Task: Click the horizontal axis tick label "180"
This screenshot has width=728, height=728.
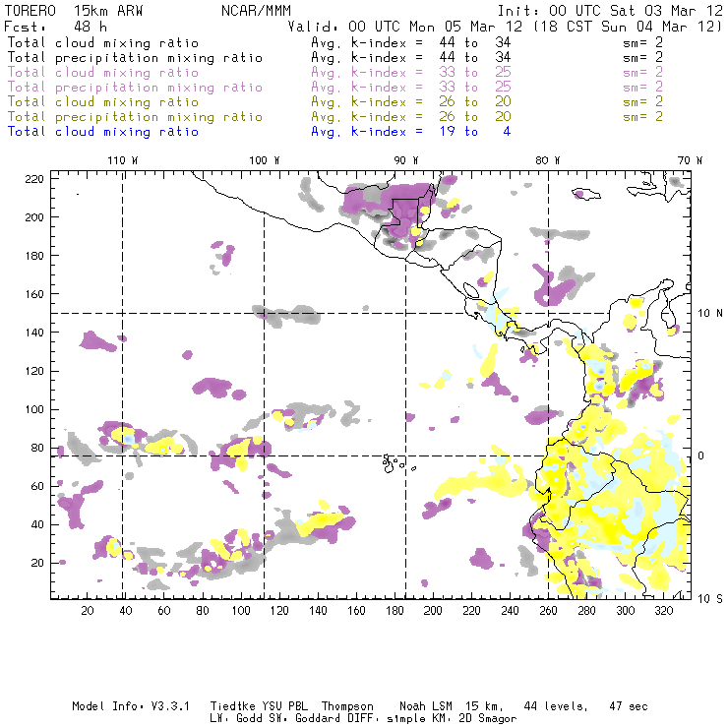Action: tap(394, 611)
